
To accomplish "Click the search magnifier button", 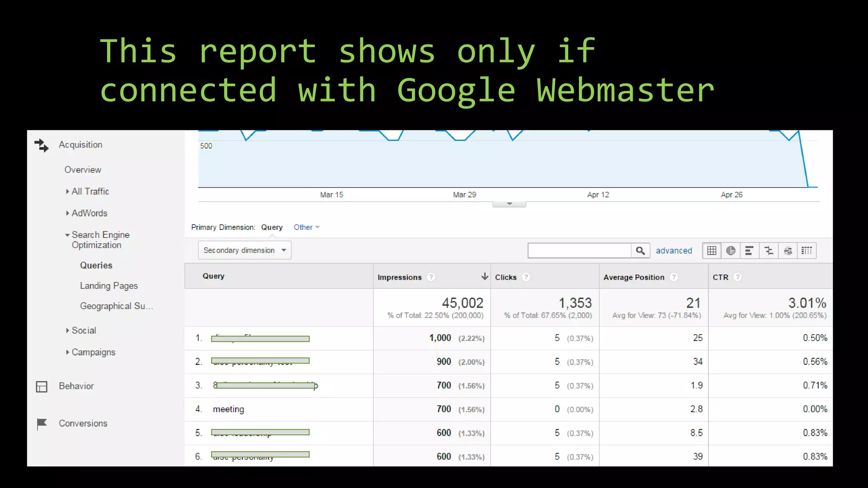I will [x=640, y=251].
